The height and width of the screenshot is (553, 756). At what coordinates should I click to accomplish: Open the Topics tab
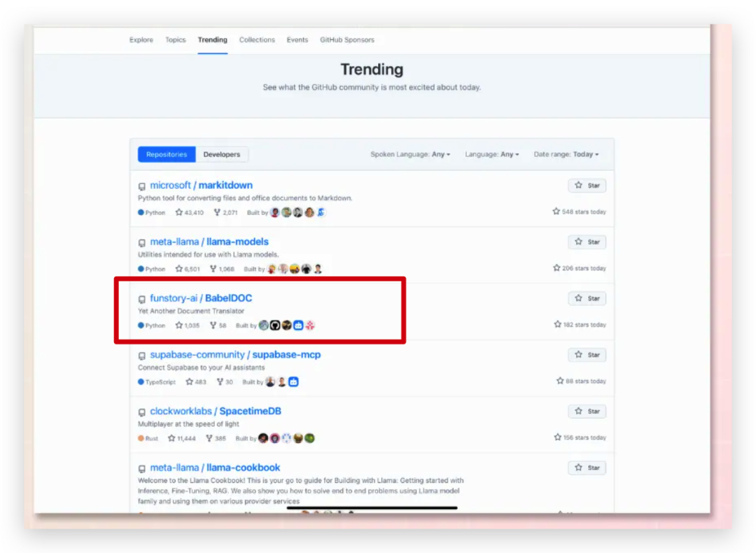(175, 40)
